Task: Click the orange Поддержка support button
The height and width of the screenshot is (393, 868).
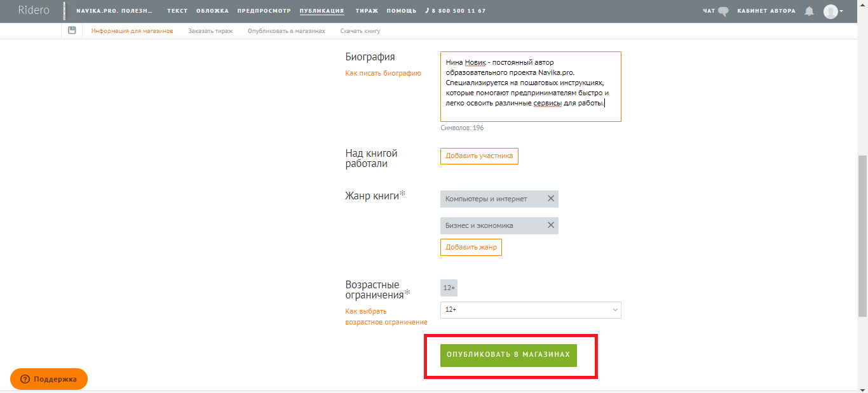Action: point(49,379)
